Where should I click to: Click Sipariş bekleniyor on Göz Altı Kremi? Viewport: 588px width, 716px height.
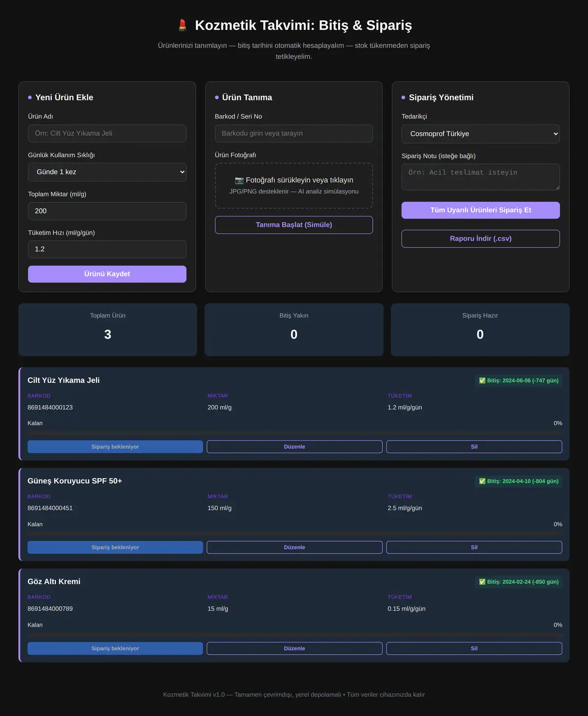pyautogui.click(x=115, y=648)
